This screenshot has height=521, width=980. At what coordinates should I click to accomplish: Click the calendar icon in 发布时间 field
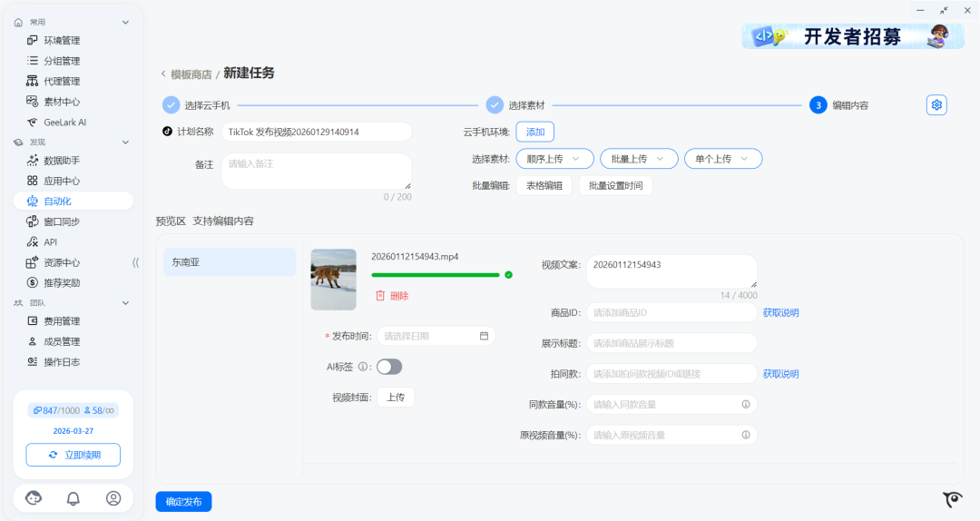click(x=484, y=336)
